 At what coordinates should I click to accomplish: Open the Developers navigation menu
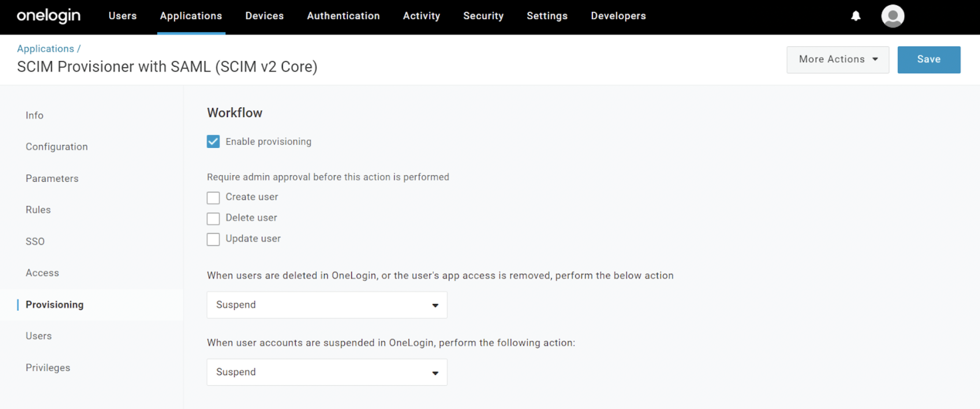point(618,16)
